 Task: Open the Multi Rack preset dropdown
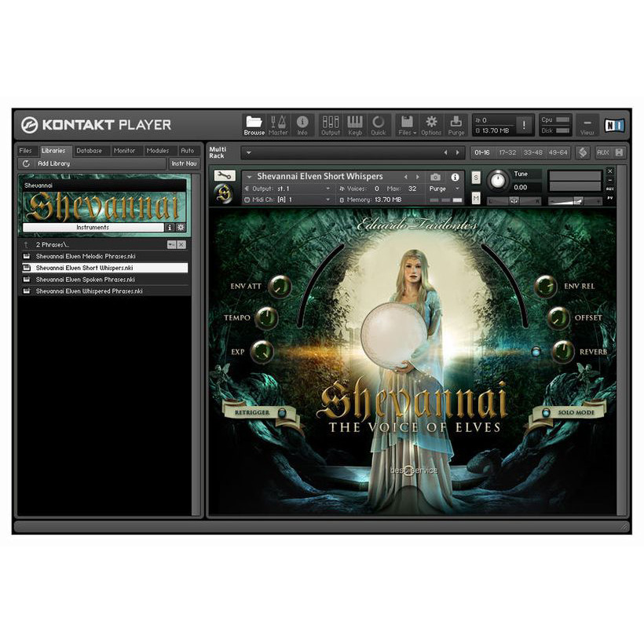click(x=248, y=152)
